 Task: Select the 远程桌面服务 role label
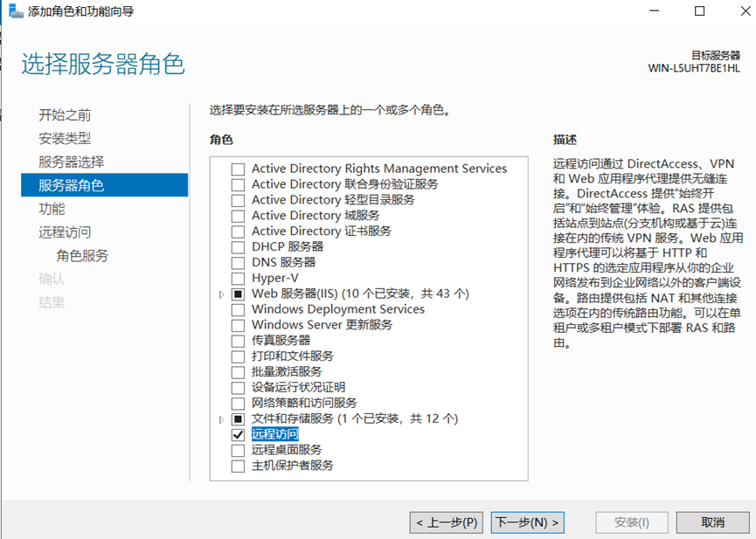click(x=287, y=450)
